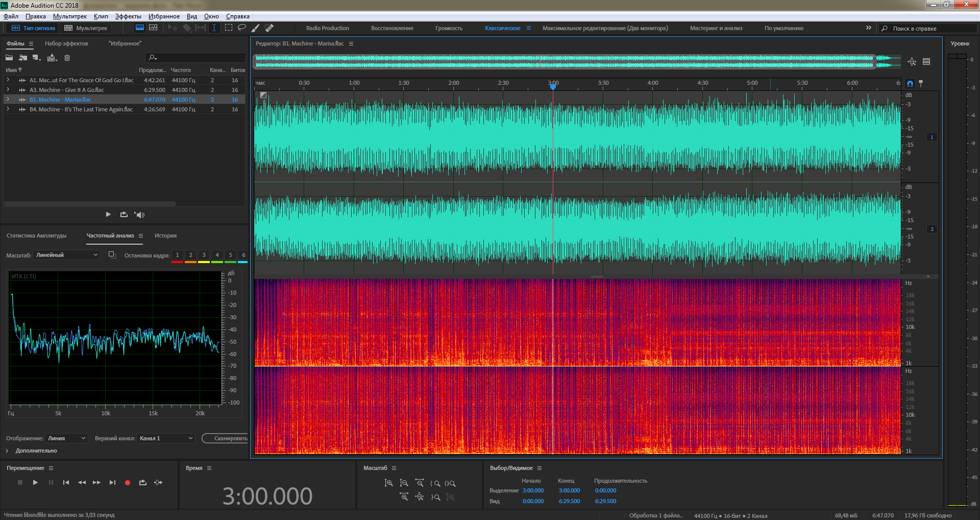The height and width of the screenshot is (520, 980).
Task: Click the Open File folder icon
Action: pos(9,58)
